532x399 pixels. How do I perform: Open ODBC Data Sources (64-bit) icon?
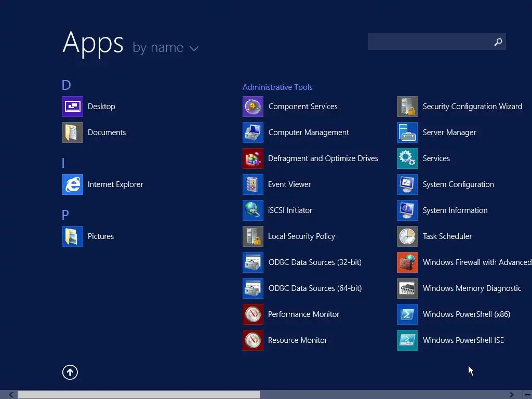[253, 288]
